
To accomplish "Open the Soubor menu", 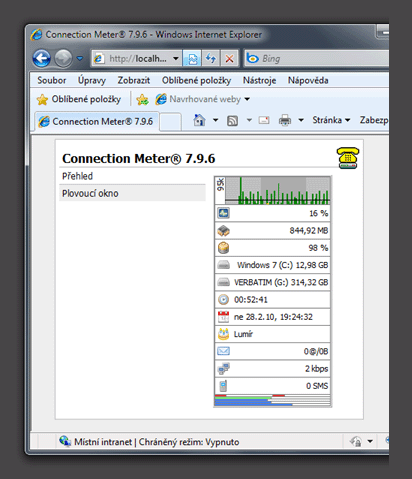I will (x=52, y=80).
